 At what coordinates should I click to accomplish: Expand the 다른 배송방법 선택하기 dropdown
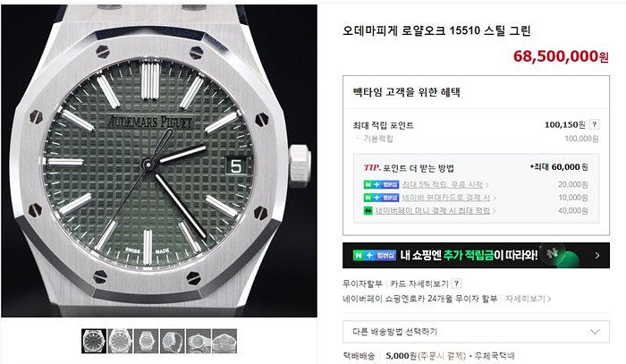476,332
